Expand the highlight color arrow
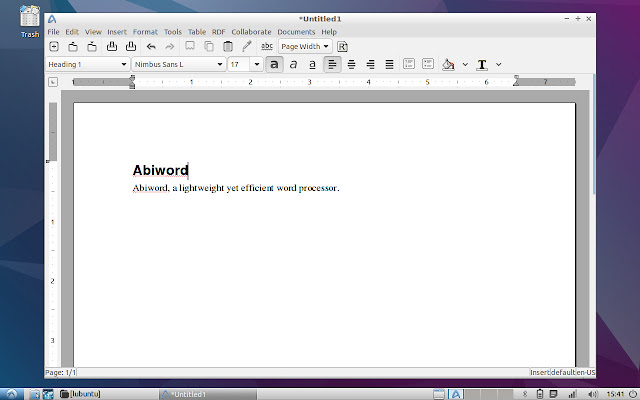This screenshot has height=400, width=640. [465, 64]
